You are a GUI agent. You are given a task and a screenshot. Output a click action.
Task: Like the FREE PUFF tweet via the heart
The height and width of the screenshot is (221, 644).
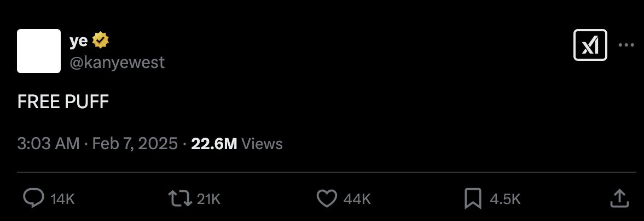point(327,199)
